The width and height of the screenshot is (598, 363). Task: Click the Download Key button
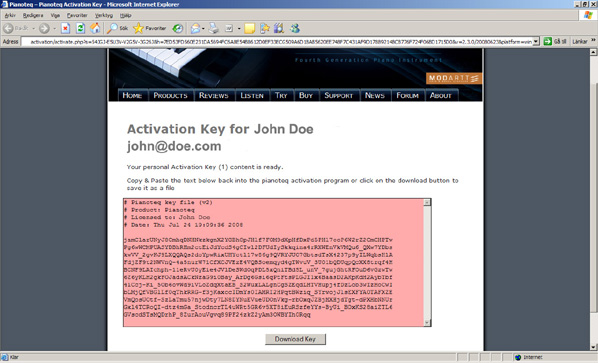[x=296, y=339]
